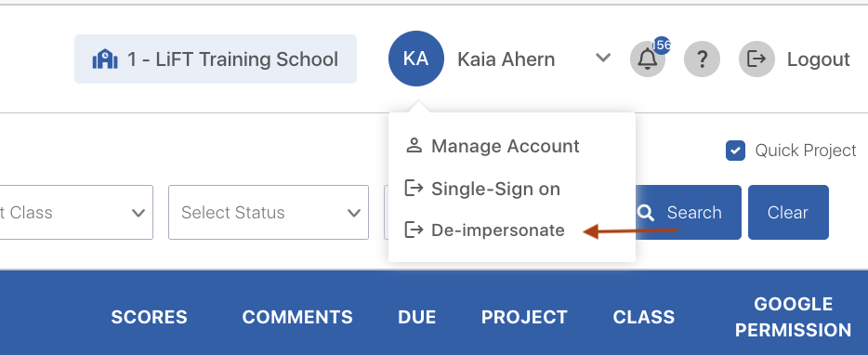Uncheck the Quick Project checkbox
The image size is (868, 355).
coord(735,151)
